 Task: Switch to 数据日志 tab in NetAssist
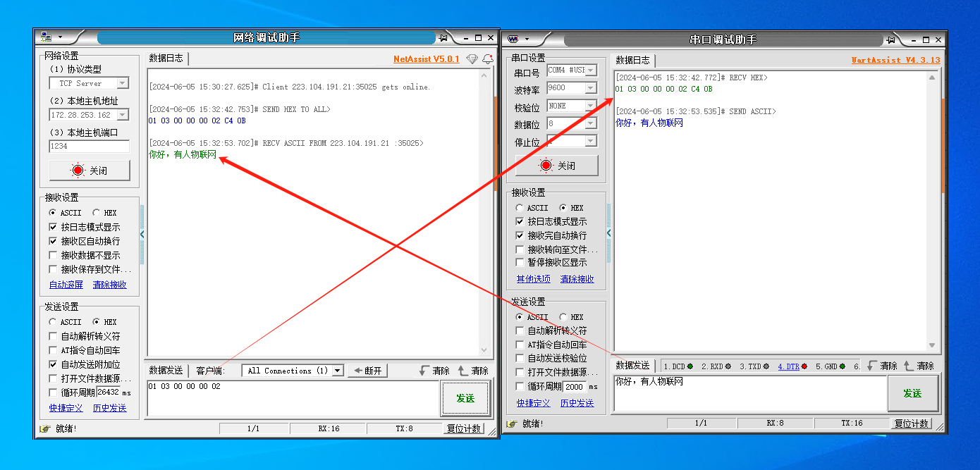(166, 58)
